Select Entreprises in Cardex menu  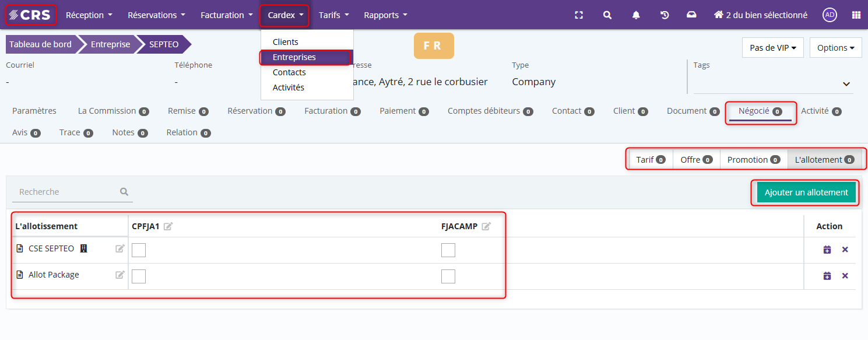pyautogui.click(x=294, y=57)
